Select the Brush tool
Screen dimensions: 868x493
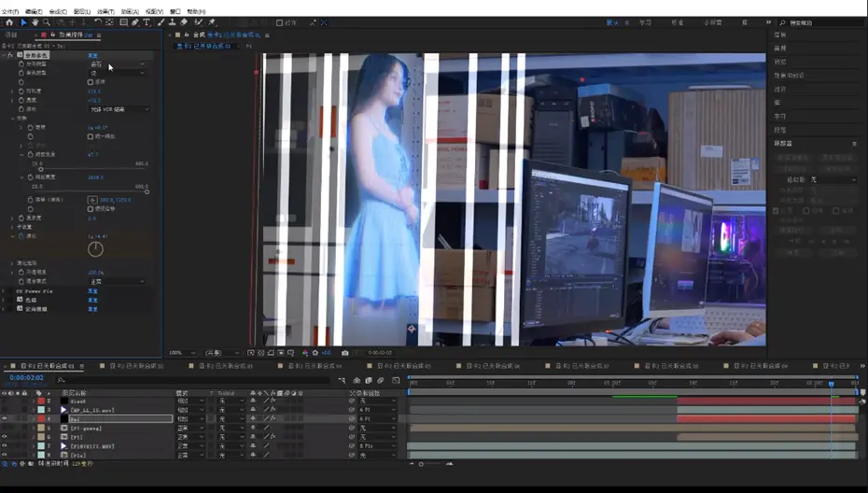click(x=161, y=22)
